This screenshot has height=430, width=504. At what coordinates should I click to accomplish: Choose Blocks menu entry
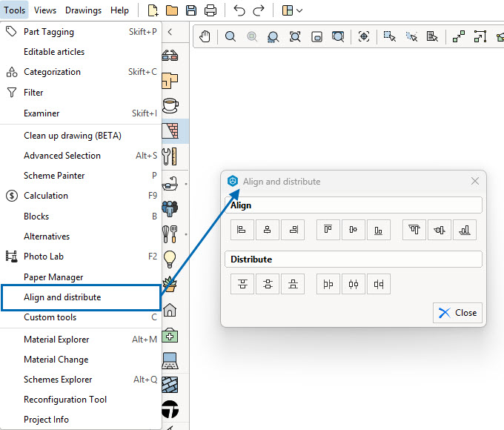[81, 216]
